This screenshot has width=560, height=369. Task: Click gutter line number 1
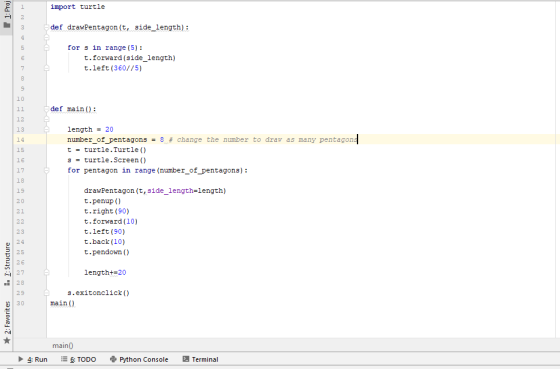(x=22, y=7)
